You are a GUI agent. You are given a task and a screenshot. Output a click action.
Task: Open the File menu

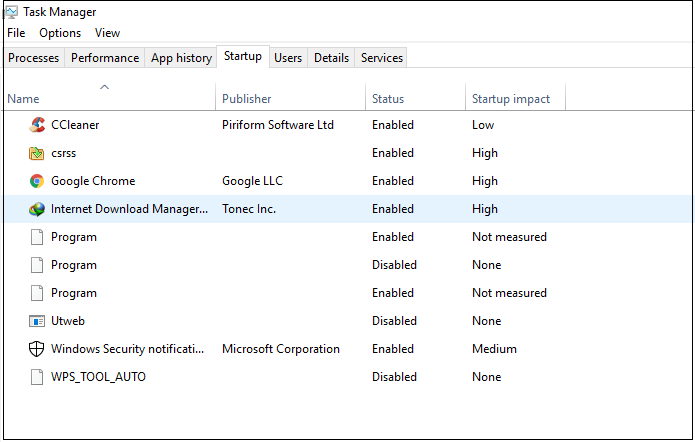(x=16, y=33)
